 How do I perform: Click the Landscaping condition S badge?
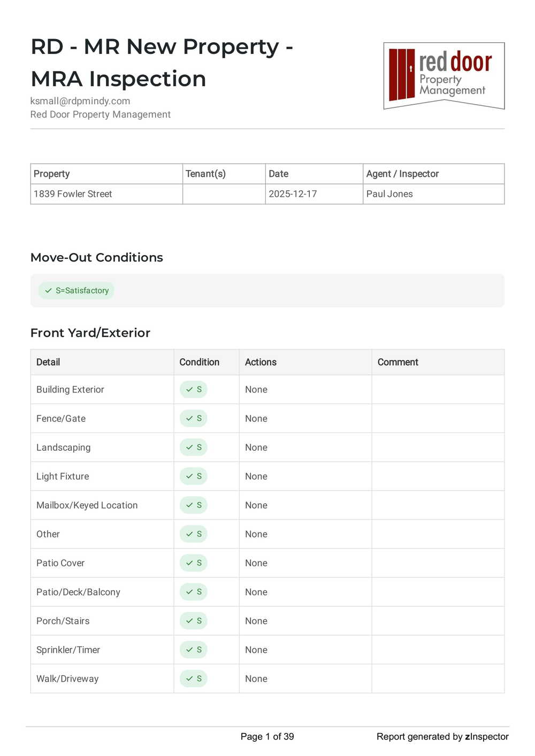193,448
